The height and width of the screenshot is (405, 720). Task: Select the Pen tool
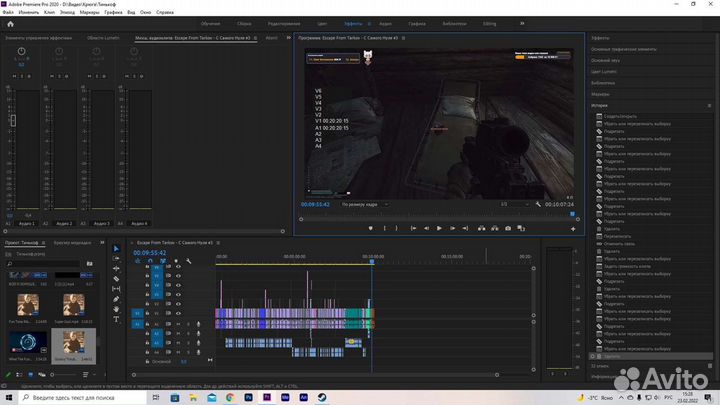click(116, 299)
